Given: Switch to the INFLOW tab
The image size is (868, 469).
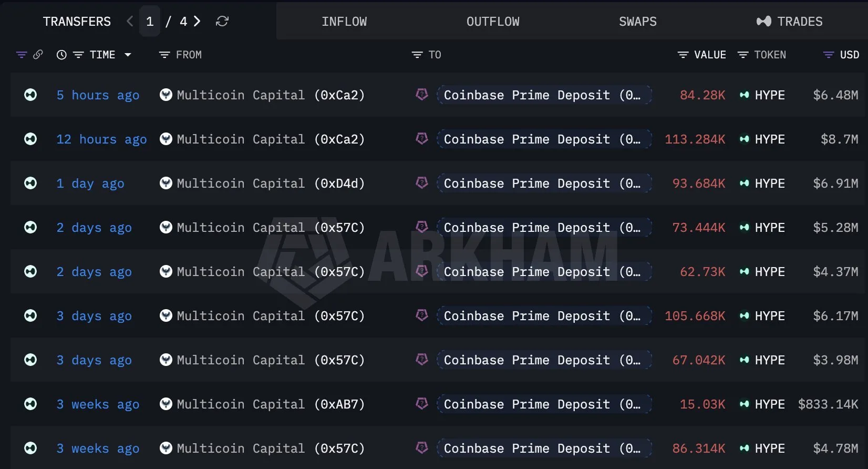Looking at the screenshot, I should tap(344, 22).
